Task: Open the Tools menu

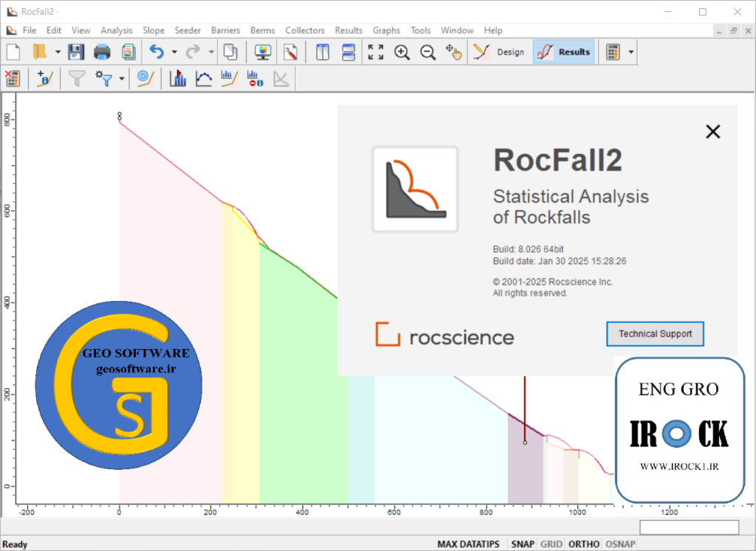Action: (x=420, y=30)
